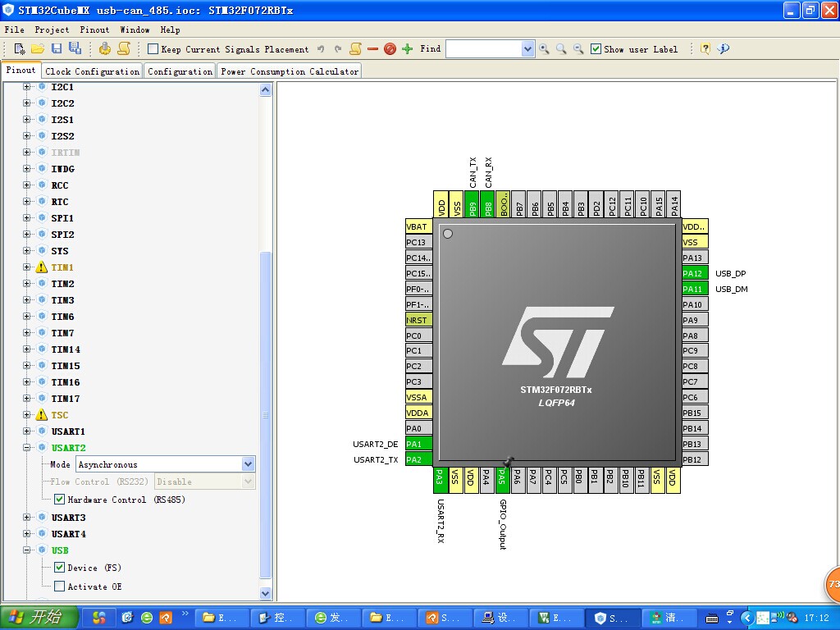Screen dimensions: 840x630
Task: Open the File menu
Action: [x=15, y=30]
